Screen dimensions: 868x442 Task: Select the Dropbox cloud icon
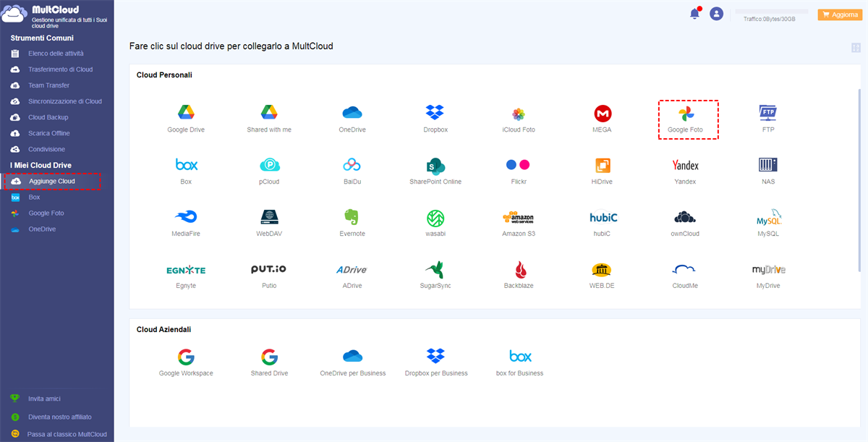[435, 119]
